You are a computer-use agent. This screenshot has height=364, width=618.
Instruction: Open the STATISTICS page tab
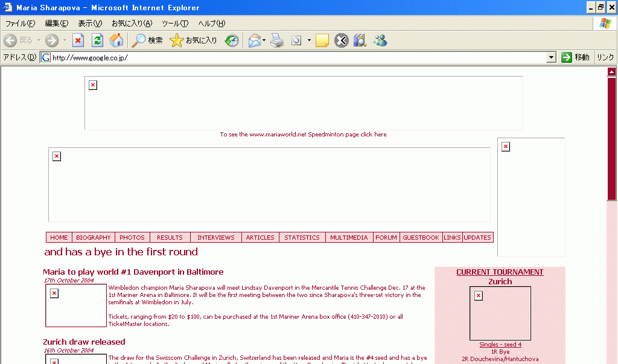[302, 237]
